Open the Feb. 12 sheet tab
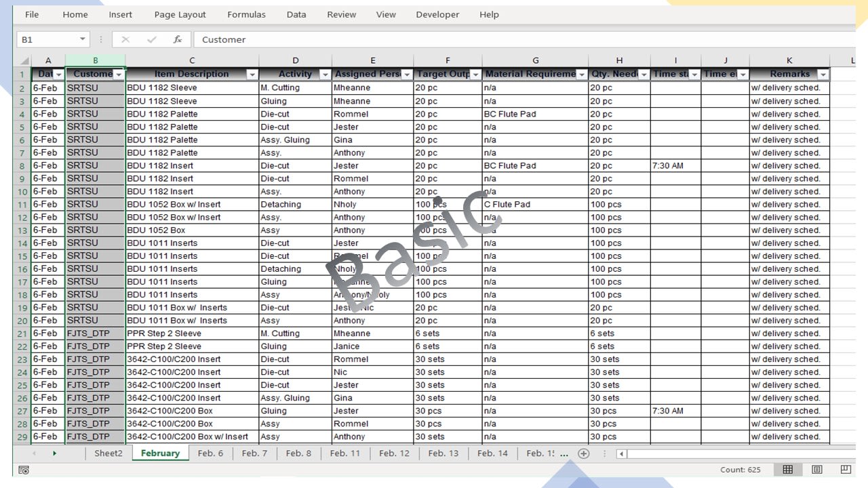Viewport: 868px width, 488px height. 394,453
